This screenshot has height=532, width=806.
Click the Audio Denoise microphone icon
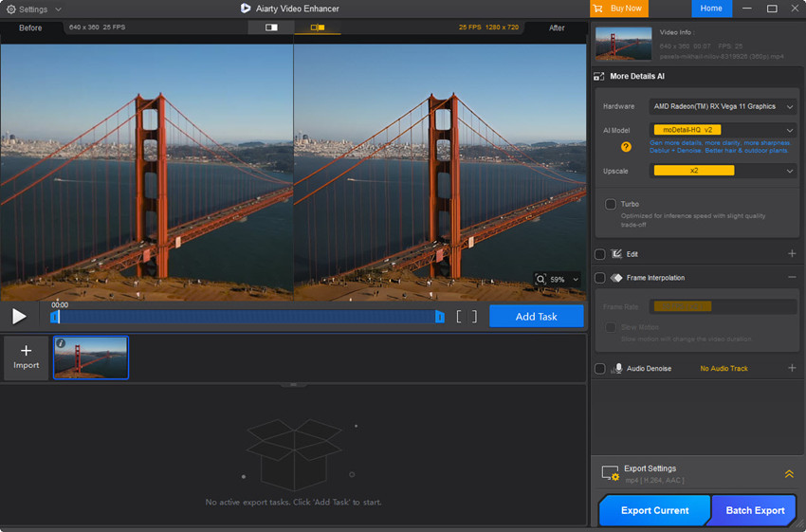click(616, 369)
